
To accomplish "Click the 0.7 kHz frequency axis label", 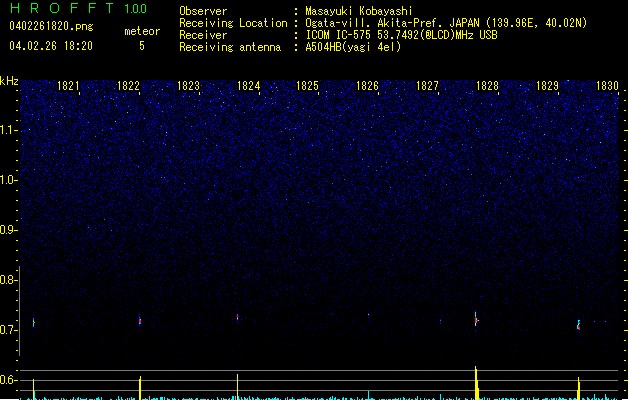I will coord(8,330).
